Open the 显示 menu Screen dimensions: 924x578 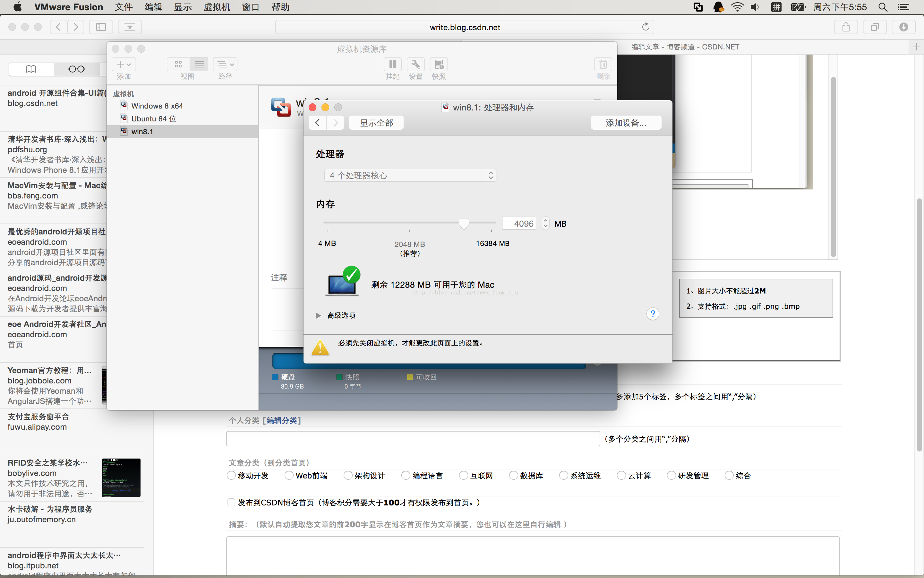[x=183, y=7]
